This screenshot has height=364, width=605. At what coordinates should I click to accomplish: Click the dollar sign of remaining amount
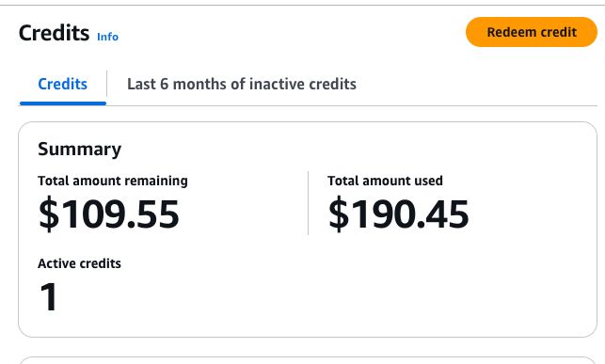point(49,214)
